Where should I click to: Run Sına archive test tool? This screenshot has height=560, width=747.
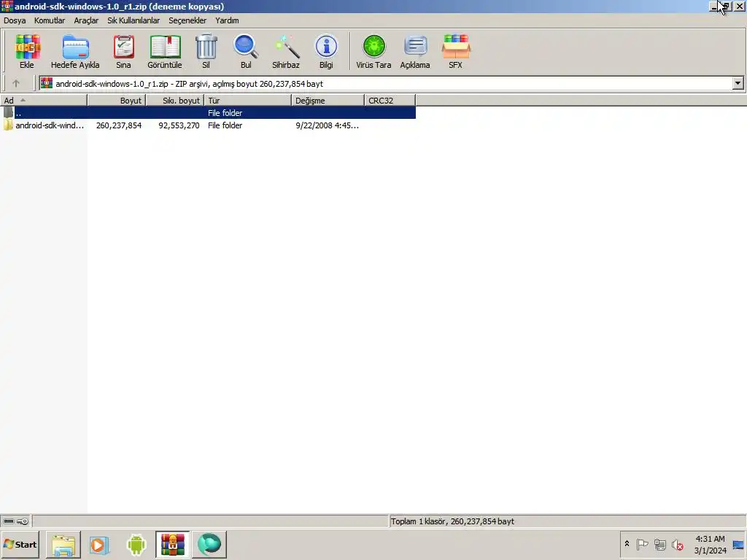tap(123, 51)
